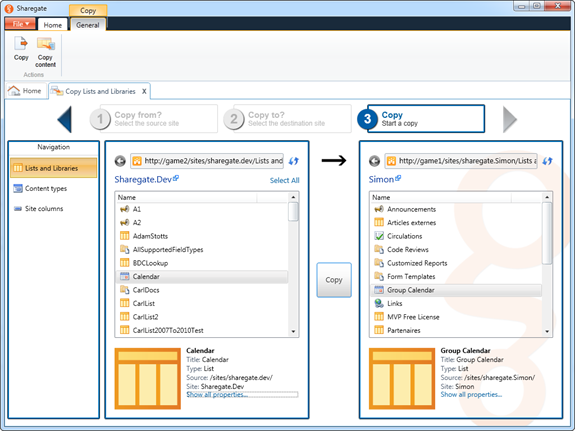Click the source URL field for game2
This screenshot has width=575, height=431.
click(207, 161)
